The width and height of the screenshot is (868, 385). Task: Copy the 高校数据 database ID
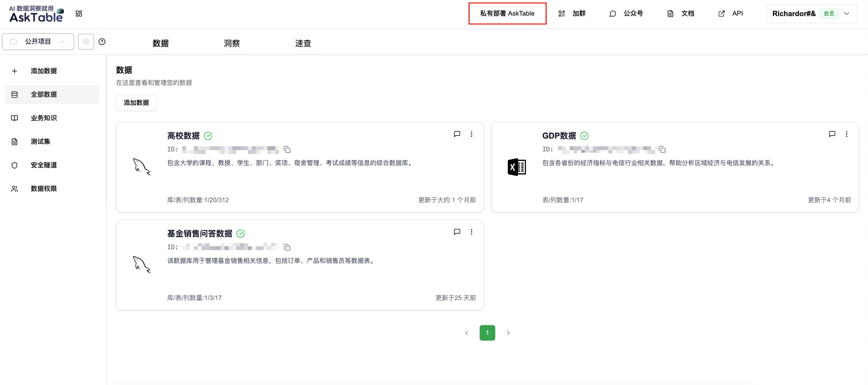coord(287,149)
